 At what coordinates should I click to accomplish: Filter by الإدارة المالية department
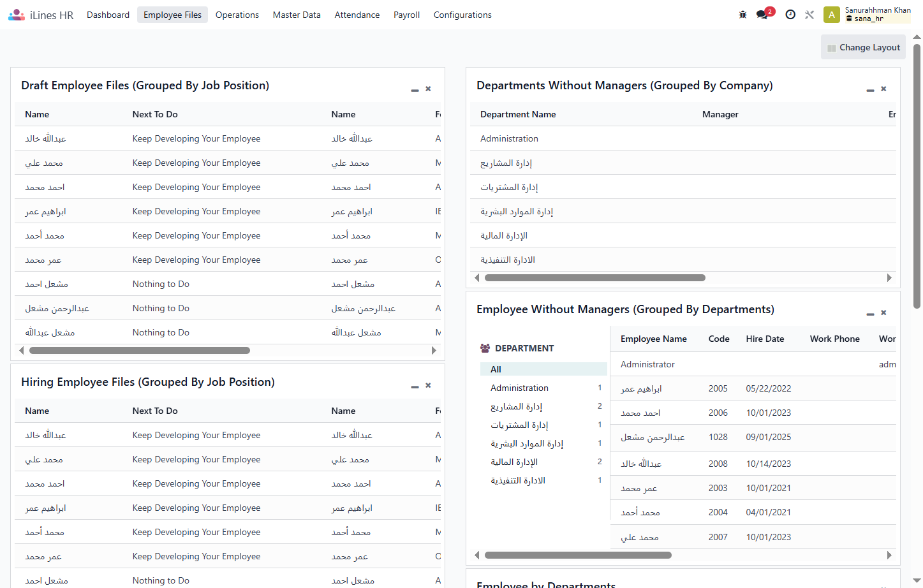(x=543, y=462)
